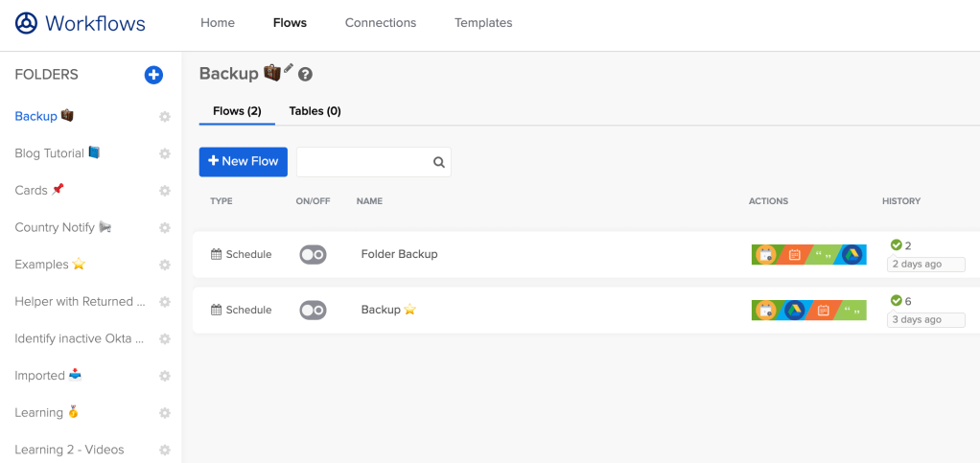Go to the Templates page
Viewport: 980px width, 463px height.
[483, 23]
